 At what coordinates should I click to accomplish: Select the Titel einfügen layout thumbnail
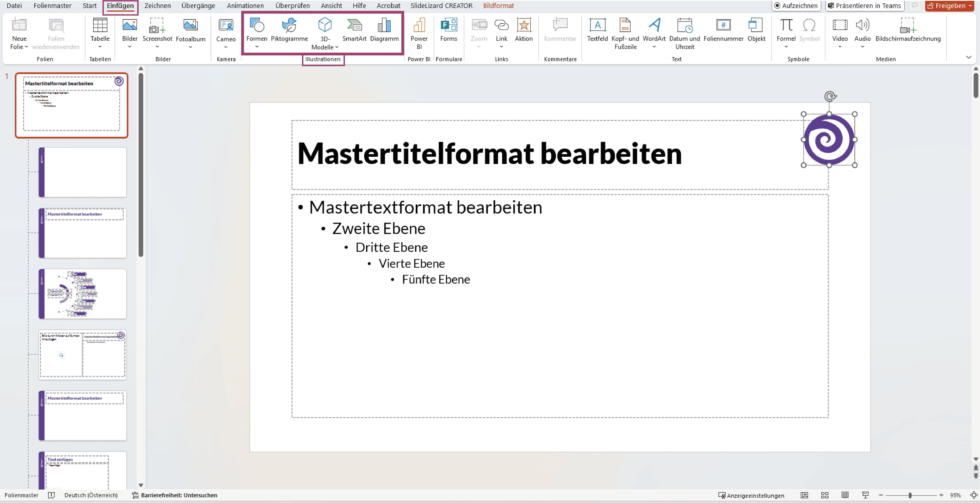[x=82, y=470]
